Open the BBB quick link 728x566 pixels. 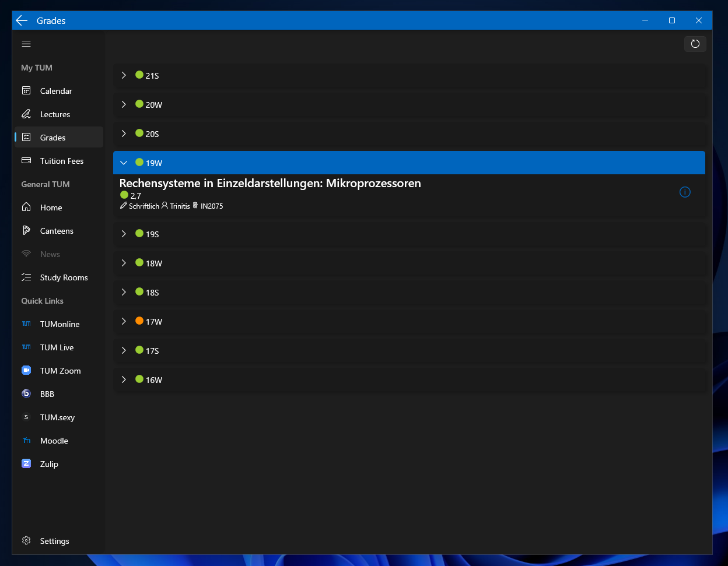click(x=59, y=394)
